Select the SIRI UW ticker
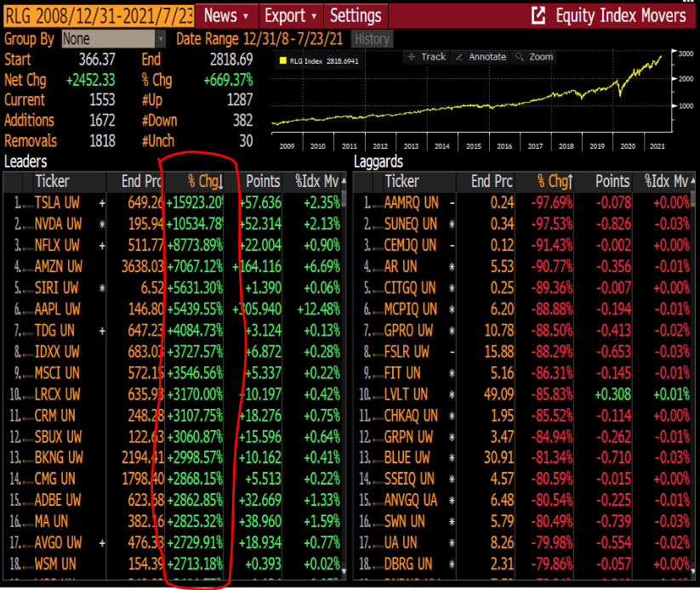 56,288
